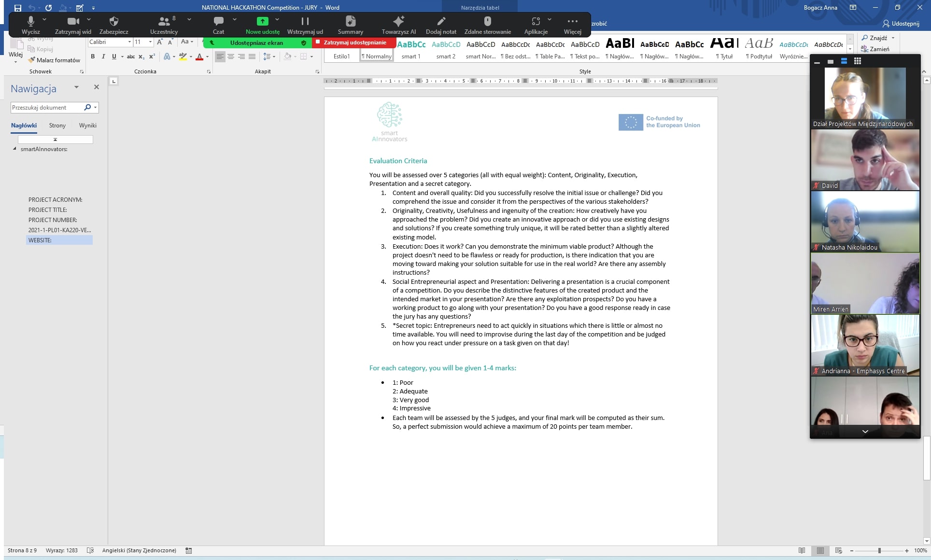The image size is (931, 560).
Task: Apply the Normalny style
Action: (377, 50)
